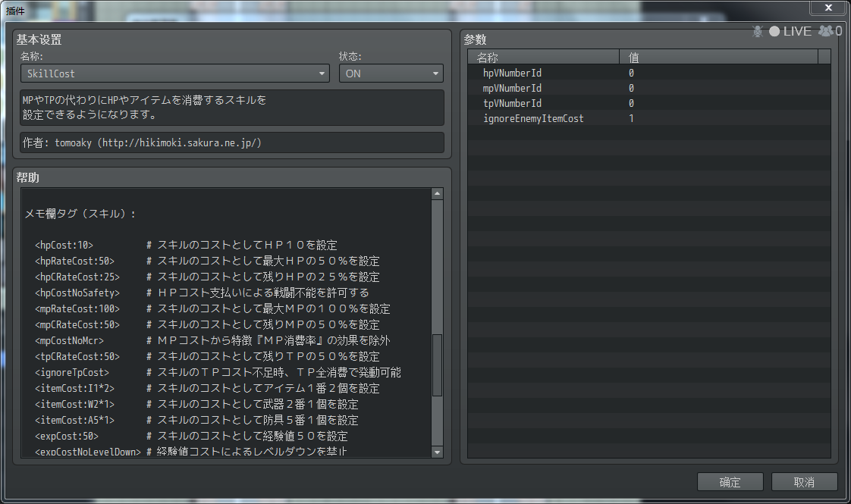This screenshot has height=504, width=851.
Task: Click the 取消 cancel button
Action: (804, 482)
